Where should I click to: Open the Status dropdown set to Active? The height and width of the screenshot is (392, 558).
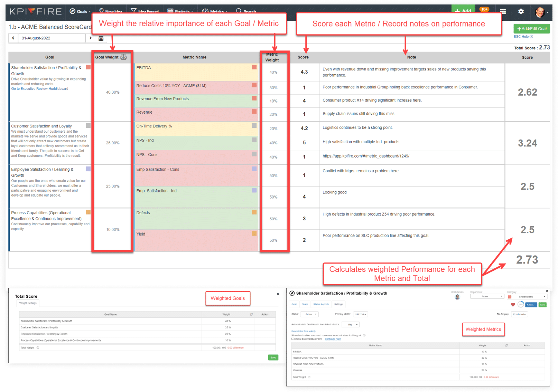point(309,314)
